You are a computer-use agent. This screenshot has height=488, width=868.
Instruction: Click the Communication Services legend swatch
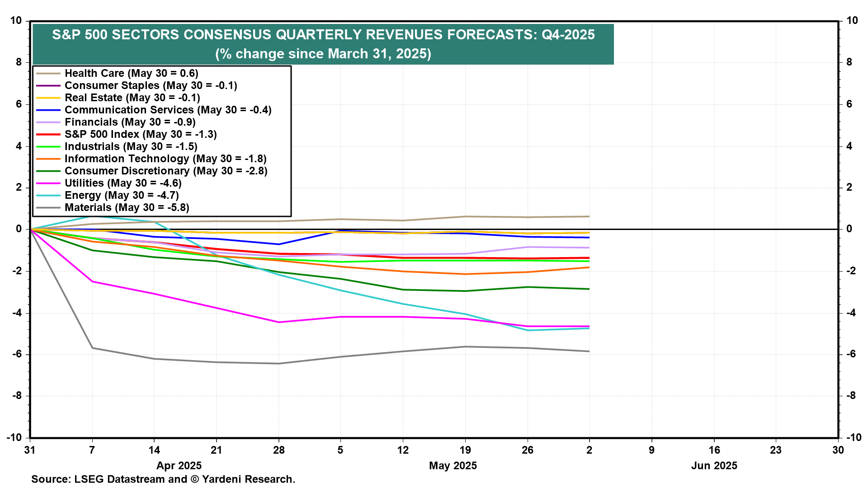click(48, 110)
